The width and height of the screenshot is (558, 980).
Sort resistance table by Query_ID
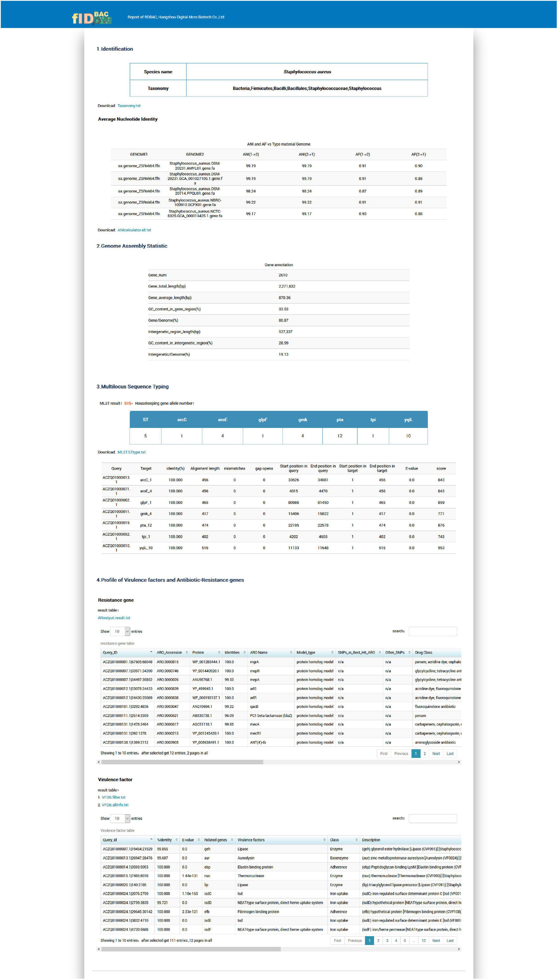tap(127, 653)
